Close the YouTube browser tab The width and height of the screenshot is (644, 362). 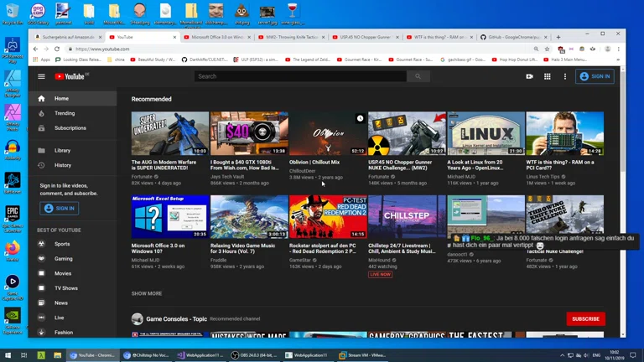tap(174, 37)
